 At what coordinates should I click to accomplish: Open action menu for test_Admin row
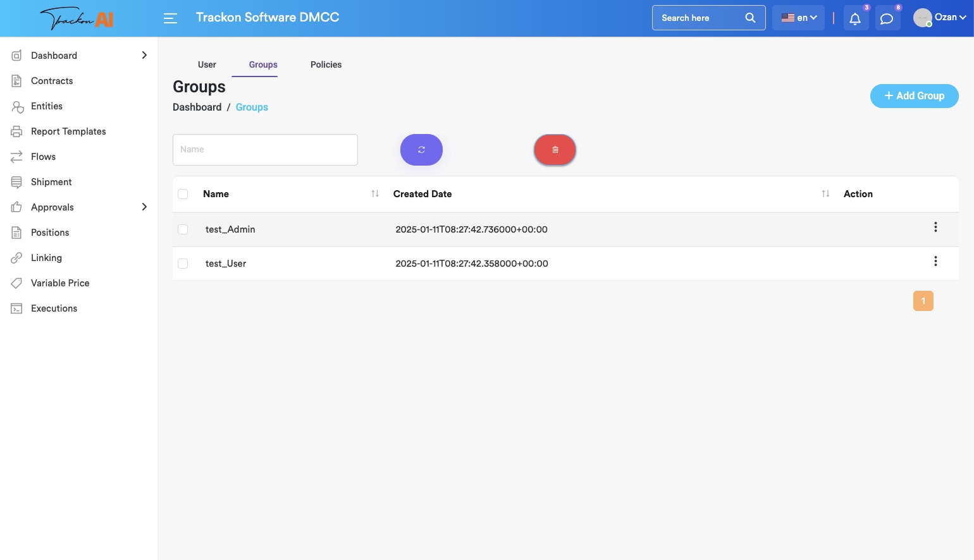click(x=935, y=228)
